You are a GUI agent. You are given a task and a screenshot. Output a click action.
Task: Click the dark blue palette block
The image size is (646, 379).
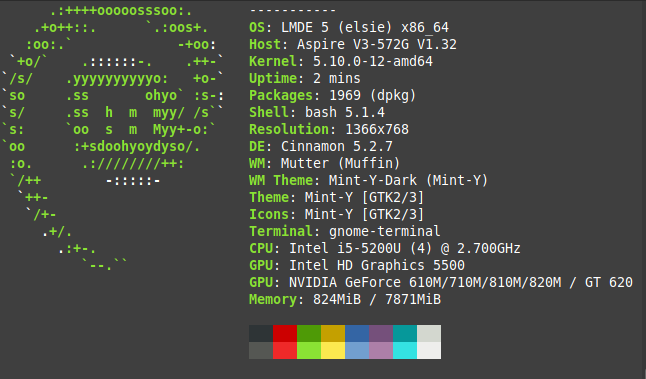pyautogui.click(x=357, y=333)
